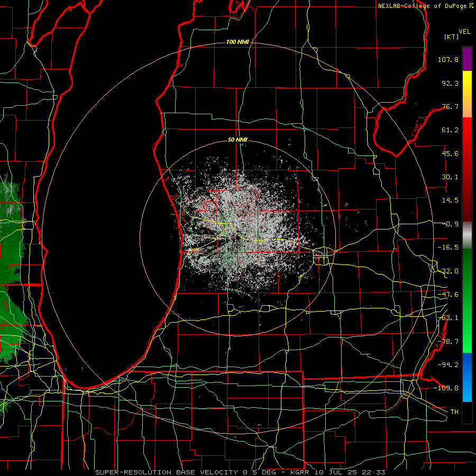
Task: Click the blue segment of the velocity color bar
Action: tap(467, 377)
